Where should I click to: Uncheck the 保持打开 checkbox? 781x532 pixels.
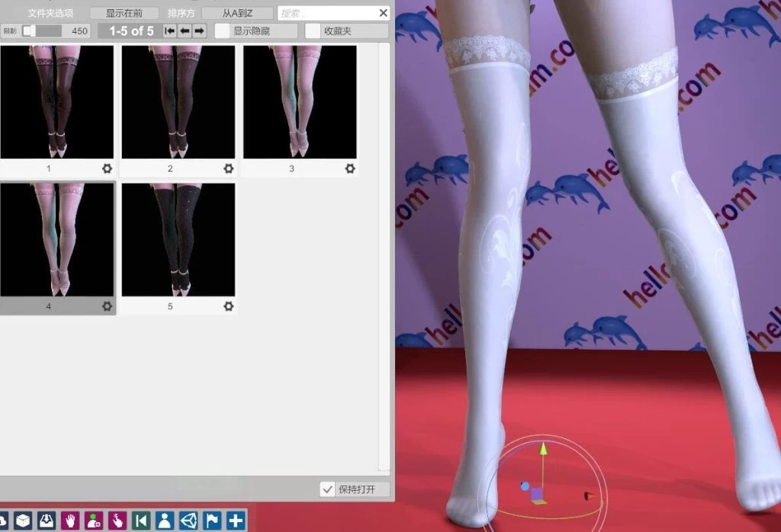pyautogui.click(x=328, y=489)
